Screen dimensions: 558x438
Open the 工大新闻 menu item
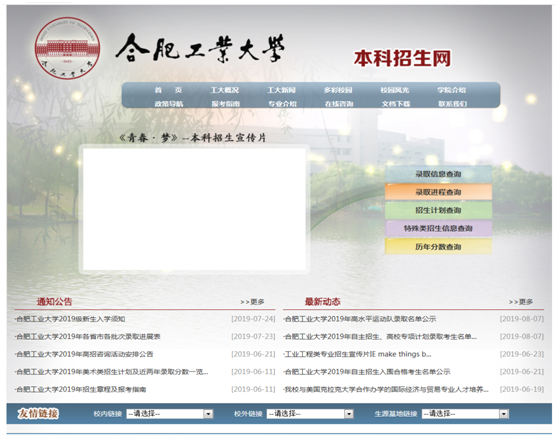coord(281,90)
